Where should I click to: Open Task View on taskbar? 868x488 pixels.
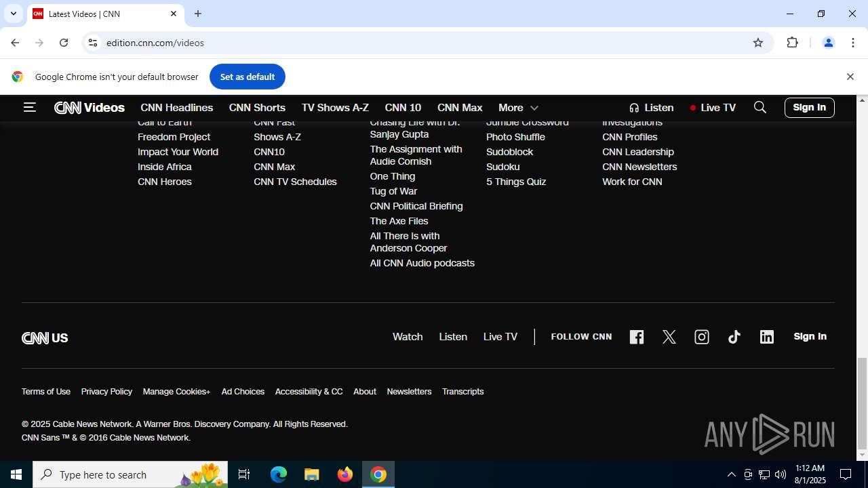click(244, 474)
